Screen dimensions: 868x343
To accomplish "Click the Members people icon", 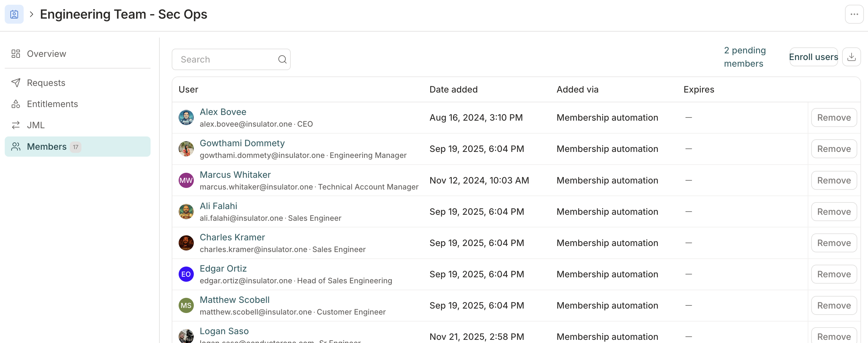I will pyautogui.click(x=16, y=146).
